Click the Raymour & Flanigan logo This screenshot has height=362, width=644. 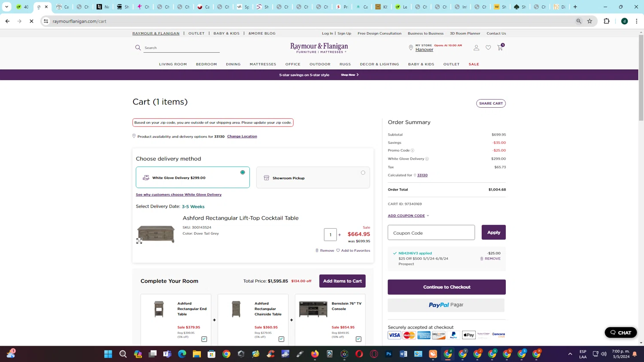click(x=319, y=48)
